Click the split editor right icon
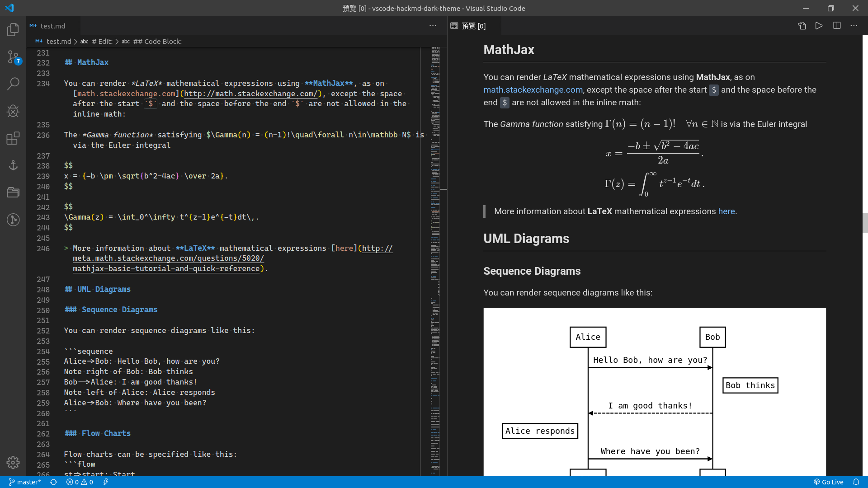 [837, 26]
